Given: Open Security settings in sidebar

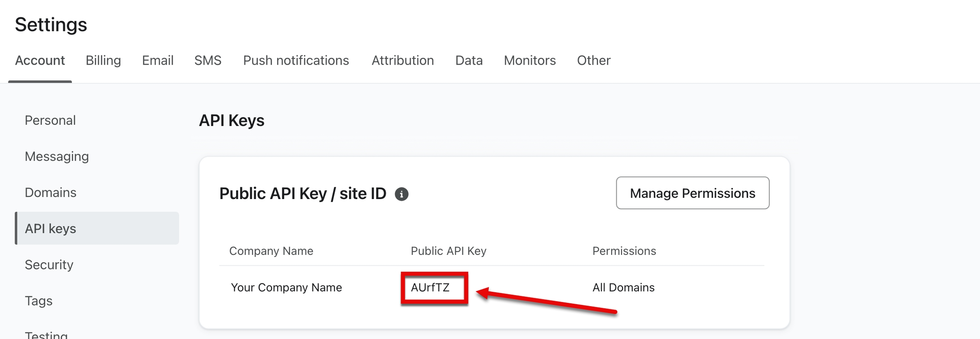Looking at the screenshot, I should [x=49, y=265].
